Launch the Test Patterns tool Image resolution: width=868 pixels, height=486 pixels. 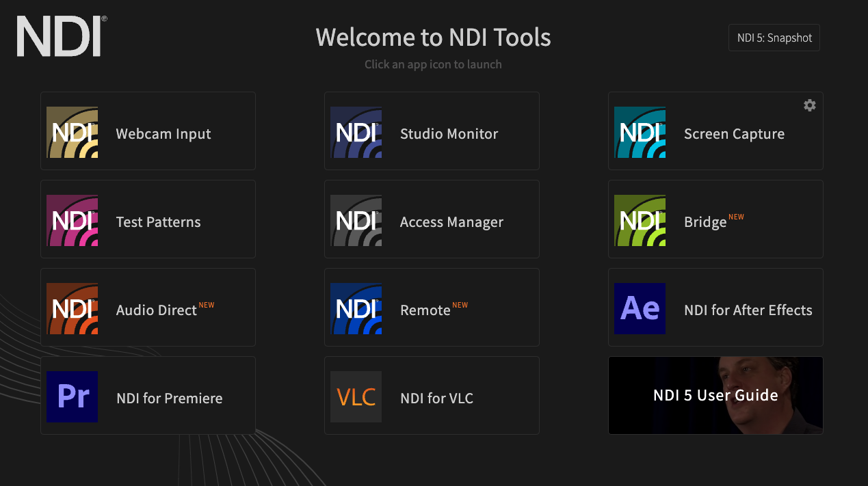[x=148, y=219]
